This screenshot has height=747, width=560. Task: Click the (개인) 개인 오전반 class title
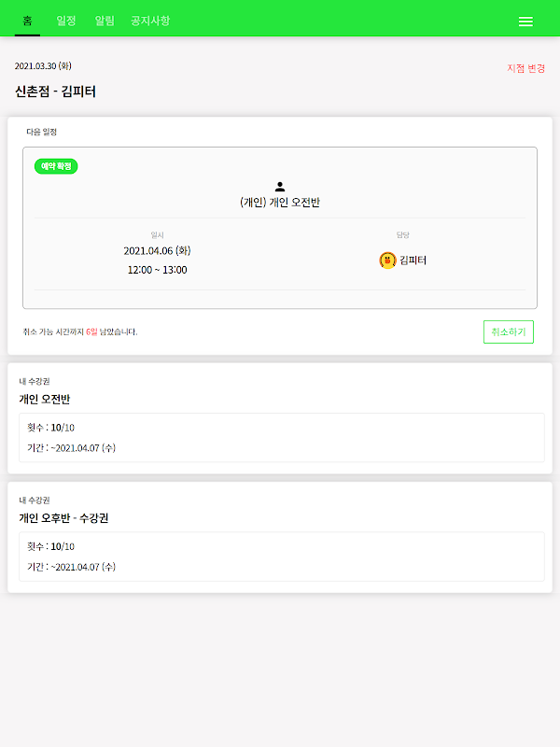coord(280,203)
